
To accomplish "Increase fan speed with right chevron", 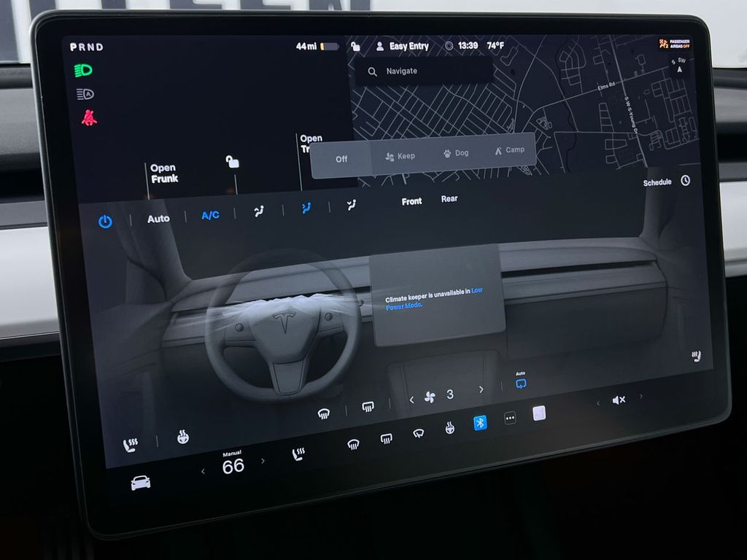I will [x=481, y=389].
